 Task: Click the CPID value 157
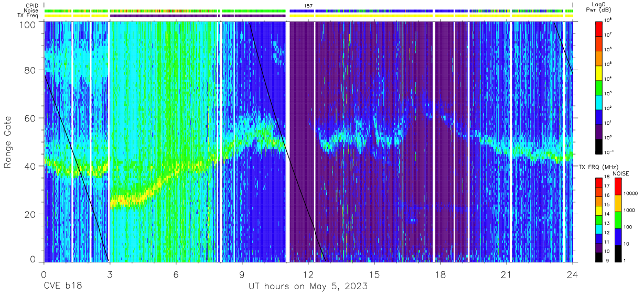click(308, 6)
